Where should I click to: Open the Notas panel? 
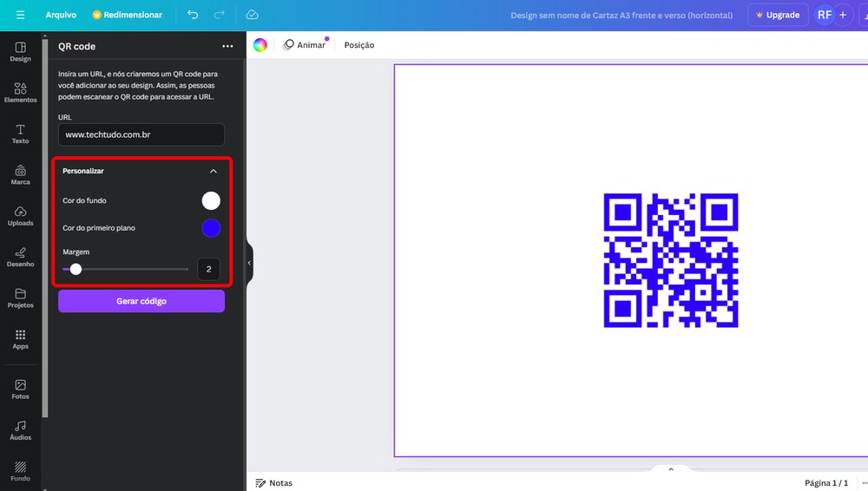tap(274, 482)
